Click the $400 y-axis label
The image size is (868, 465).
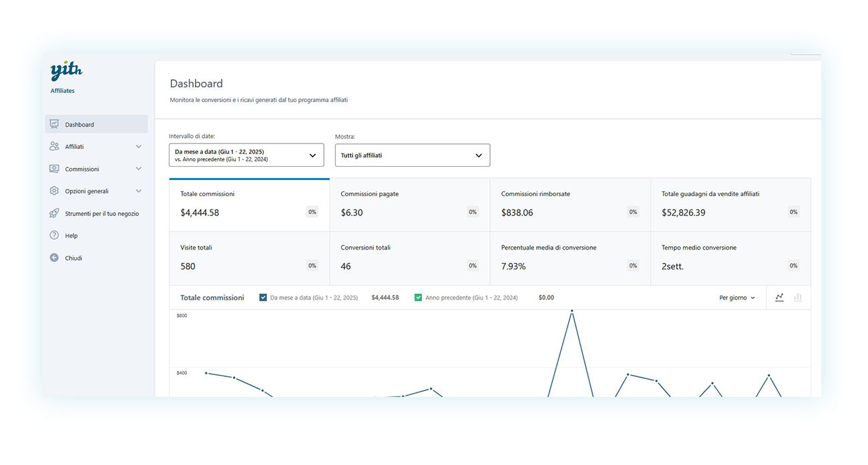[x=182, y=373]
